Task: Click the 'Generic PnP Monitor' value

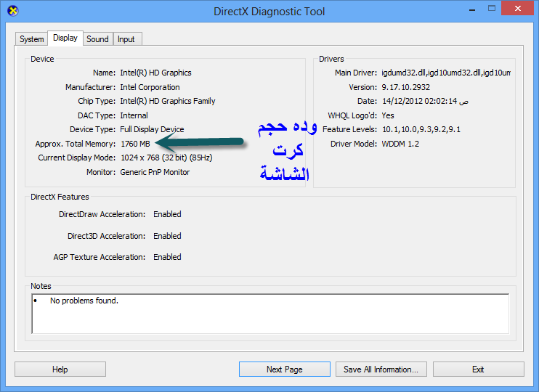Action: (x=155, y=172)
